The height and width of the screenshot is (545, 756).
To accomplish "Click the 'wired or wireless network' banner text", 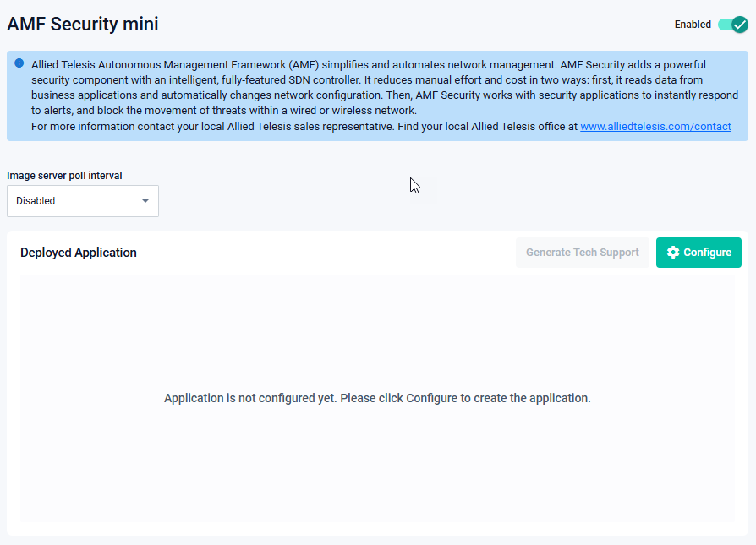I will 348,111.
